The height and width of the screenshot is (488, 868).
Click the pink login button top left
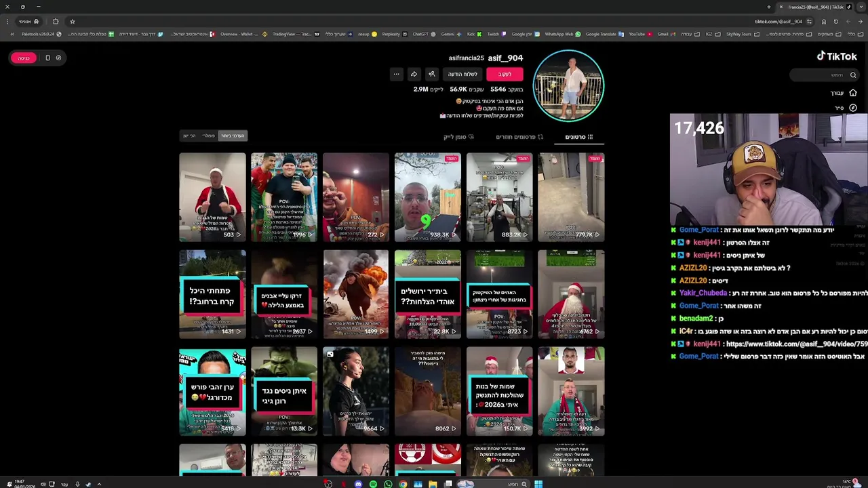coord(24,58)
